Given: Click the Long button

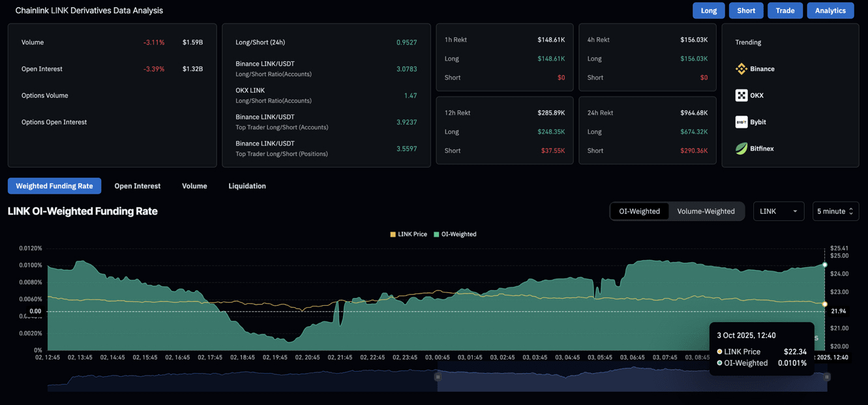Looking at the screenshot, I should pos(708,10).
